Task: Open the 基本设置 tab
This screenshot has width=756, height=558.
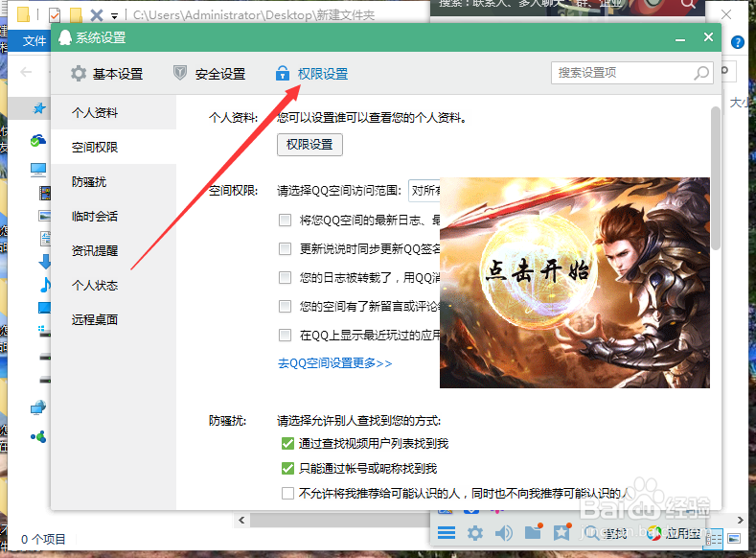Action: tap(106, 74)
